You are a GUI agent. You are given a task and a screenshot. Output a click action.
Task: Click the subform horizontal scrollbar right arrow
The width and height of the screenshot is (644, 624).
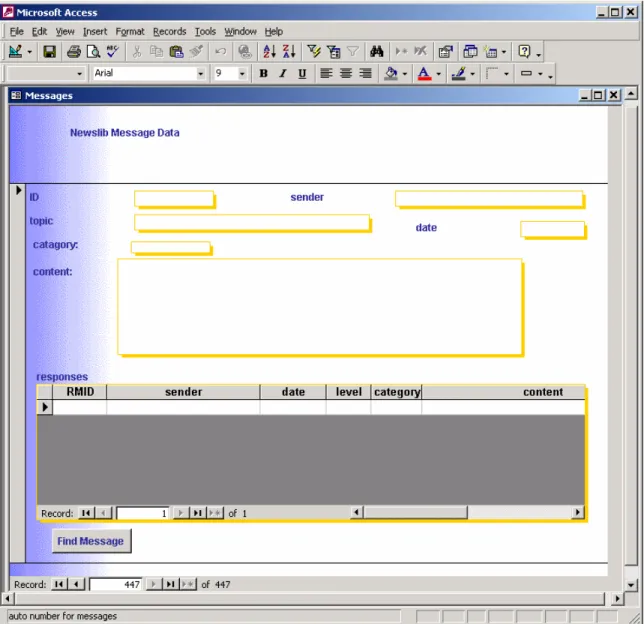coord(577,512)
